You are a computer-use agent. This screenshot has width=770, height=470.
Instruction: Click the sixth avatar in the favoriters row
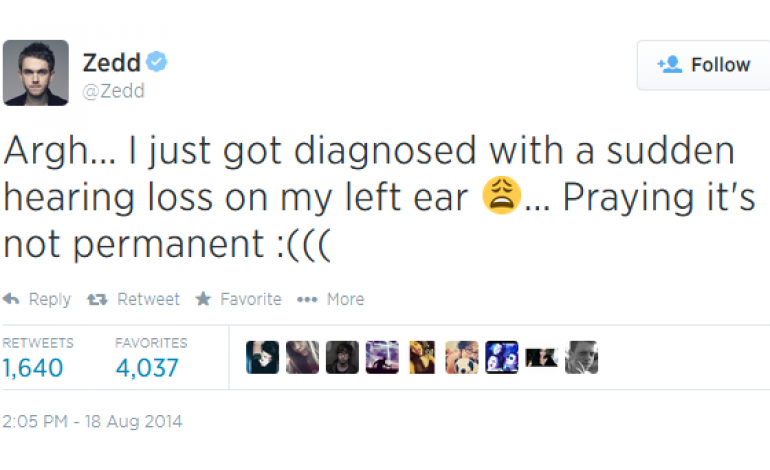pyautogui.click(x=462, y=357)
